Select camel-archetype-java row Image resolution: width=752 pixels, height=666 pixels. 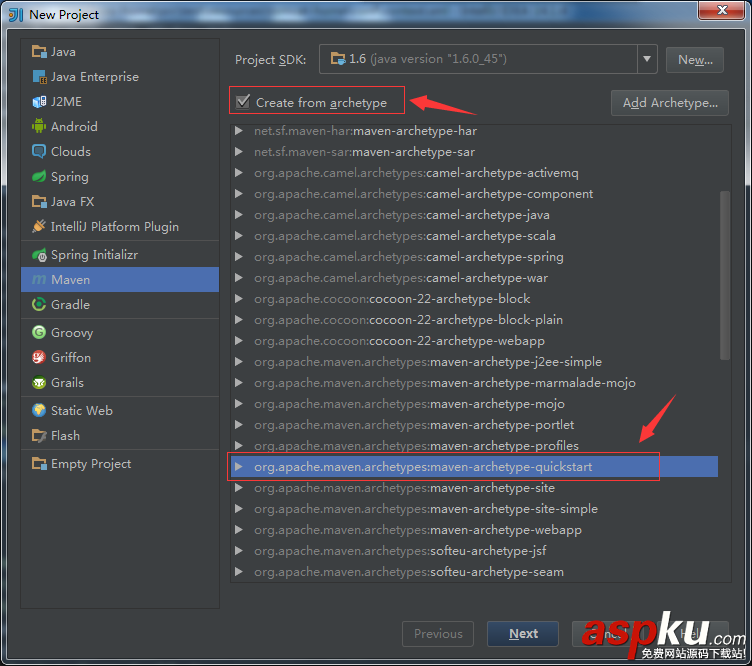[474, 215]
